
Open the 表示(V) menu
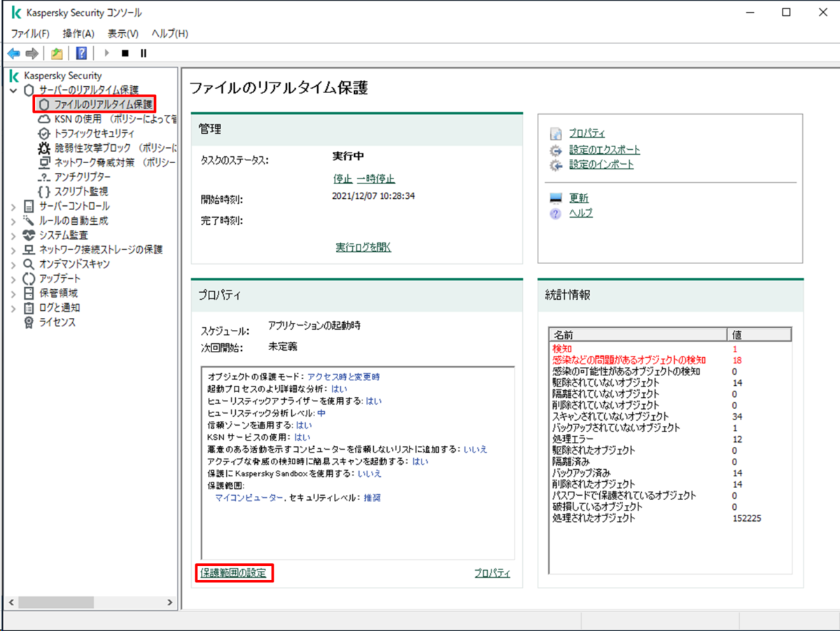(x=123, y=34)
